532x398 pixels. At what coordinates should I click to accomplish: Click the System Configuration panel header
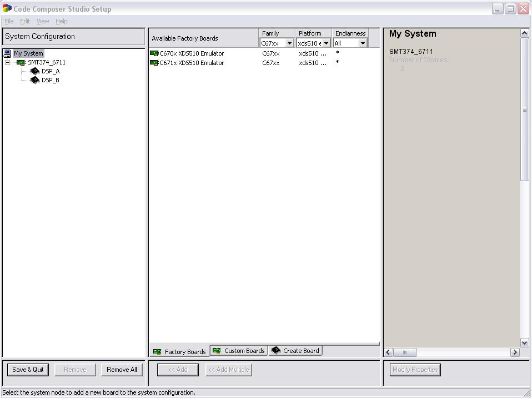[x=74, y=36]
